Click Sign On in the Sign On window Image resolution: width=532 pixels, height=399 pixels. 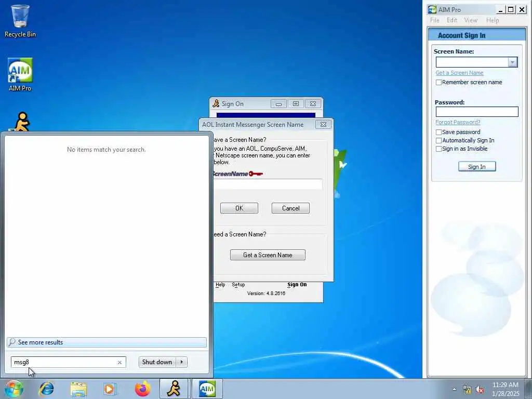(x=297, y=285)
